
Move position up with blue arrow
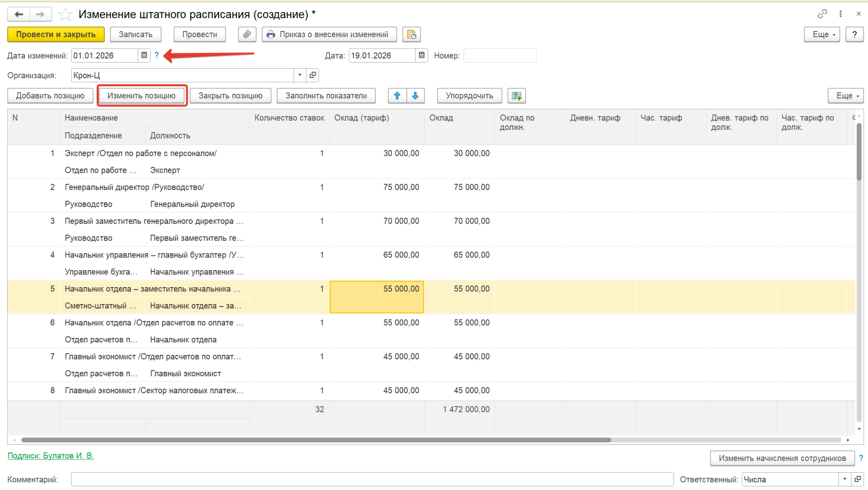[x=397, y=96]
